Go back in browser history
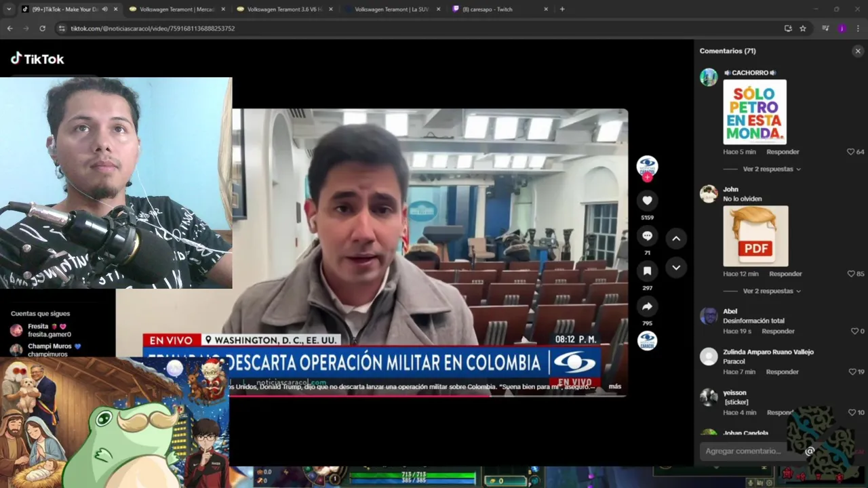868x488 pixels. [x=9, y=28]
